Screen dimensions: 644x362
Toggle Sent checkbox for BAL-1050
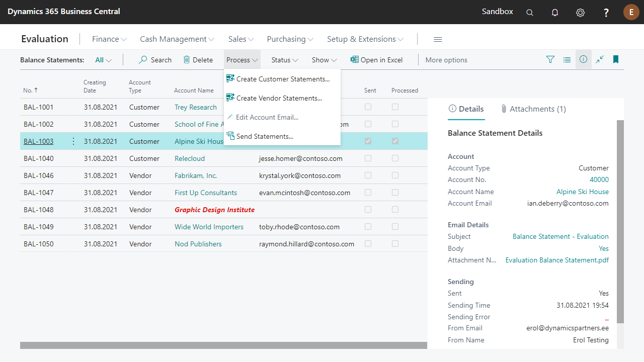[368, 244]
